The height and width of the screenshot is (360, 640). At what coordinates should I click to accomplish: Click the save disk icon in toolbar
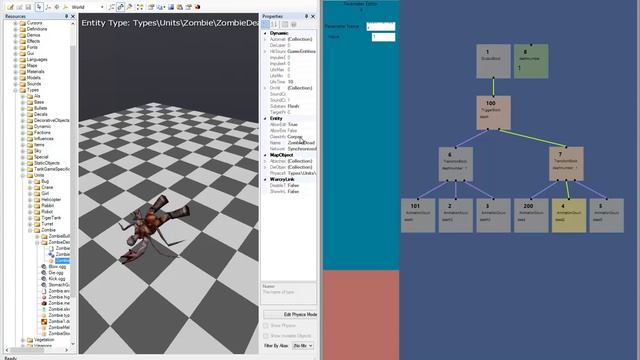(x=28, y=7)
